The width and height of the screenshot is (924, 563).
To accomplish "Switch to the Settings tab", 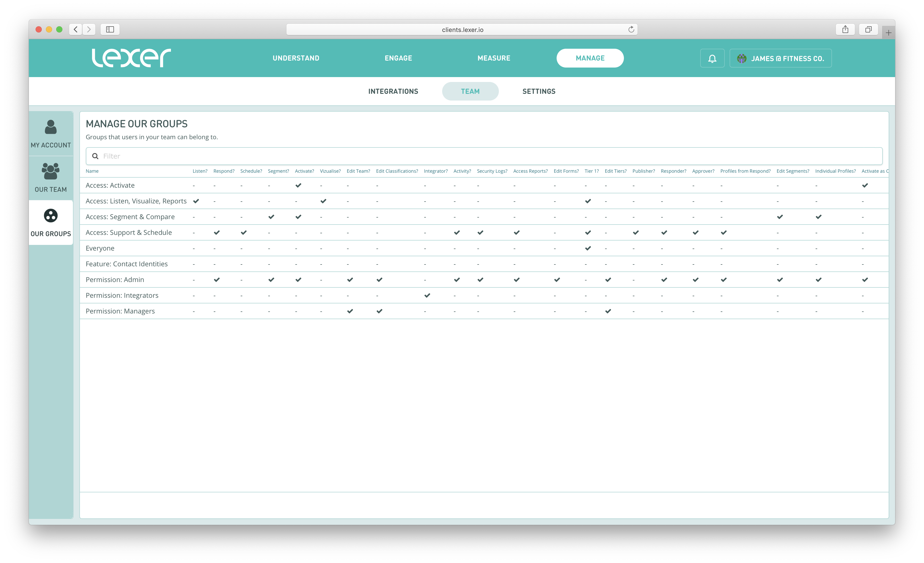I will (x=539, y=92).
